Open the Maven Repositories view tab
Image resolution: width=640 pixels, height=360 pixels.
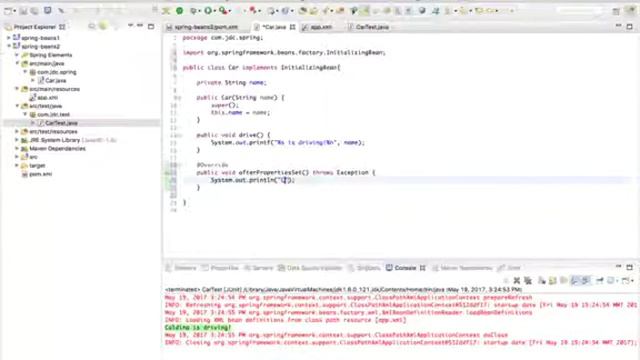[x=462, y=268]
